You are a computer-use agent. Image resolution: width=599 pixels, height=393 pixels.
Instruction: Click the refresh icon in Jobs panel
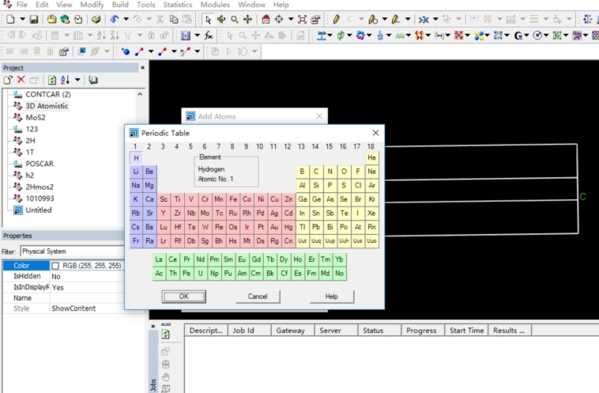[165, 335]
